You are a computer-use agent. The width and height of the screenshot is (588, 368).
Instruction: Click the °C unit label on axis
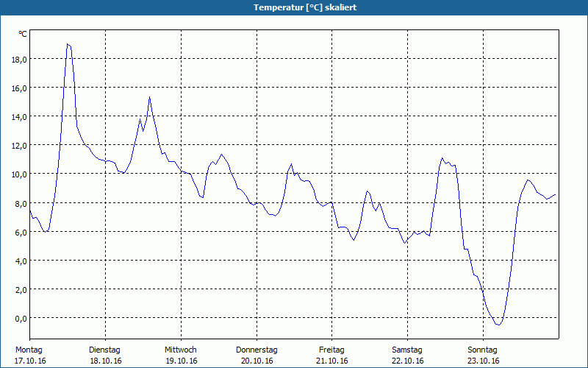23,34
